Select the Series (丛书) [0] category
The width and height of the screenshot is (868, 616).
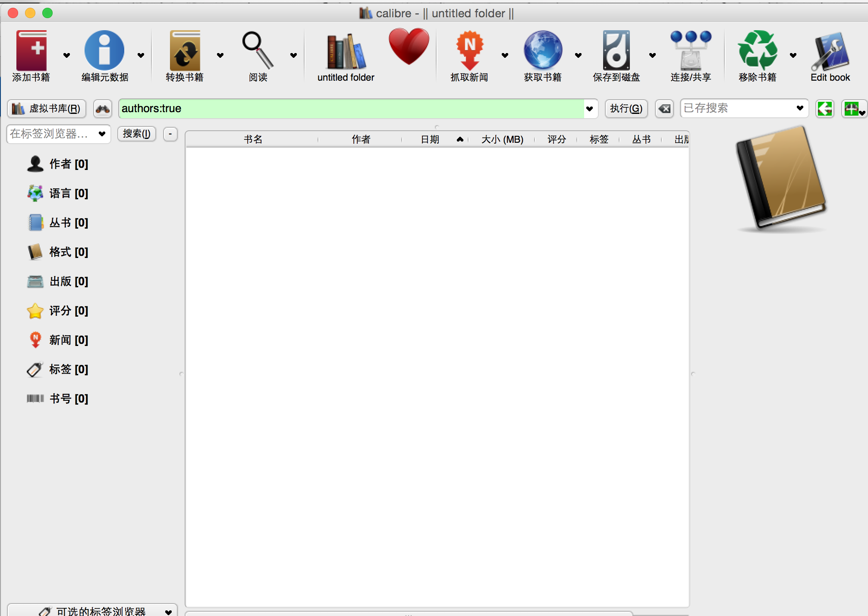tap(57, 223)
